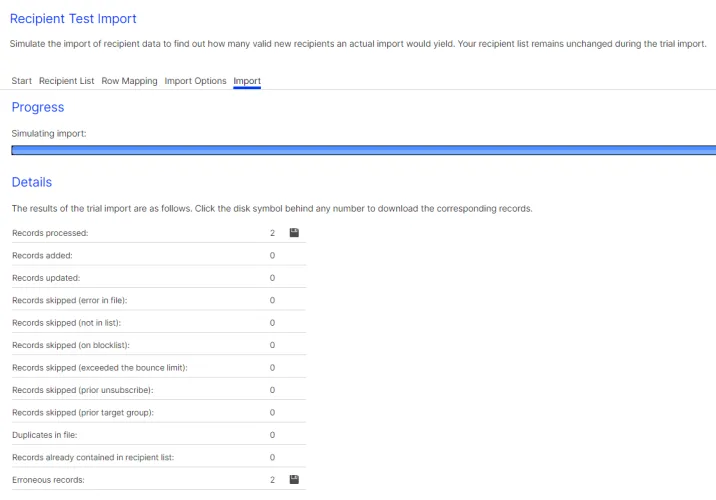Click the Duplicates in file row

[159, 435]
